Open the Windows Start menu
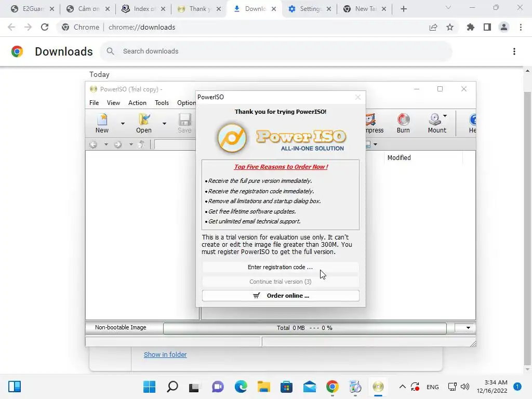 coord(149,387)
